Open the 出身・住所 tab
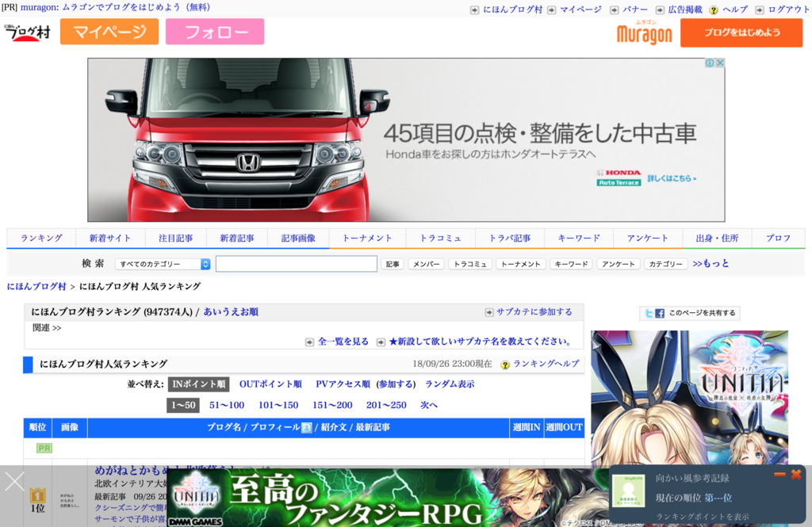 717,238
